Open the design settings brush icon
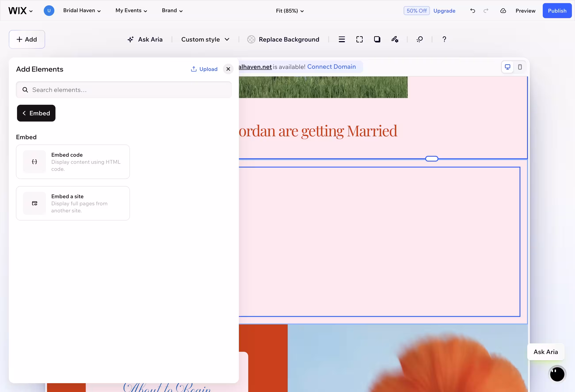Screen dimensions: 575x392 pyautogui.click(x=395, y=39)
